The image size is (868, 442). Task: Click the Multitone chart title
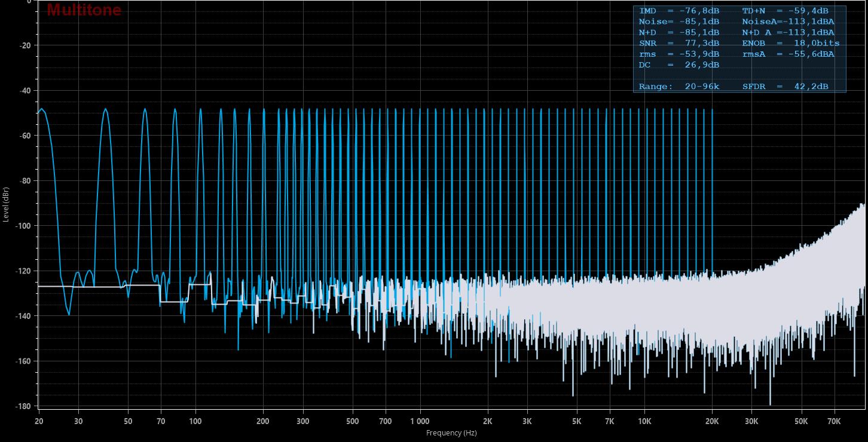click(84, 10)
